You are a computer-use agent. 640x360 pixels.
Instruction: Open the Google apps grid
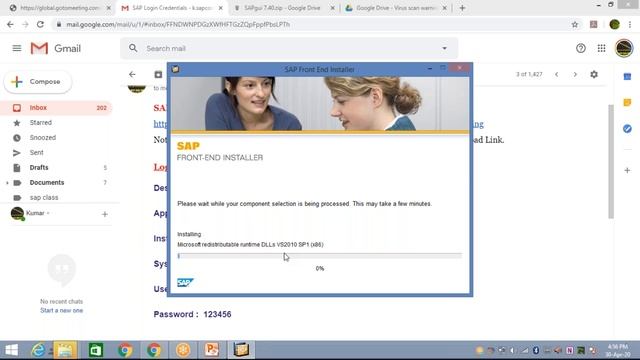pos(601,48)
